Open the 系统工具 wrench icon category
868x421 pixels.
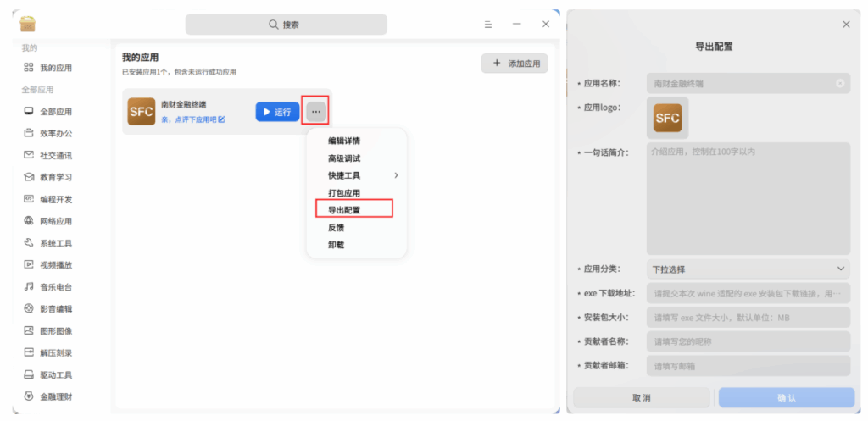[29, 243]
